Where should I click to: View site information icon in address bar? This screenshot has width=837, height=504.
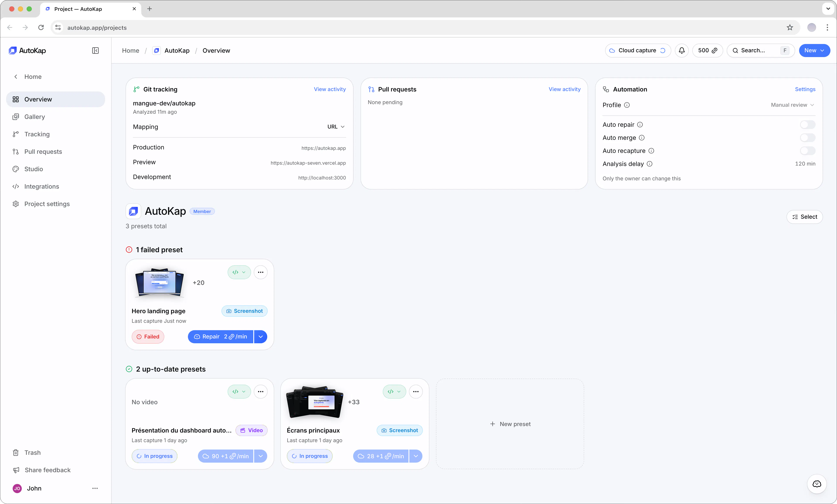58,27
